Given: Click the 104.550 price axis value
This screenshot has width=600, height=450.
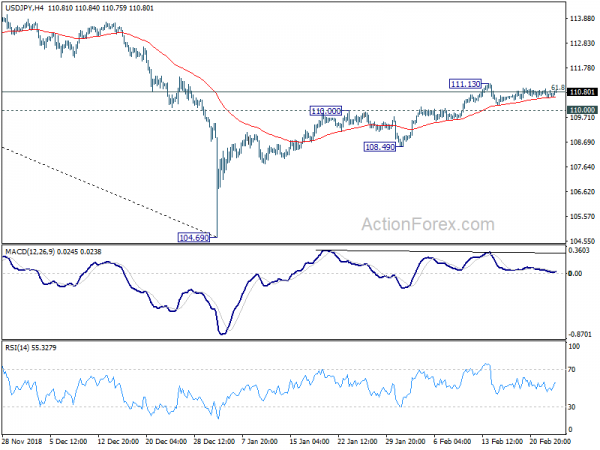Looking at the screenshot, I should coord(582,241).
